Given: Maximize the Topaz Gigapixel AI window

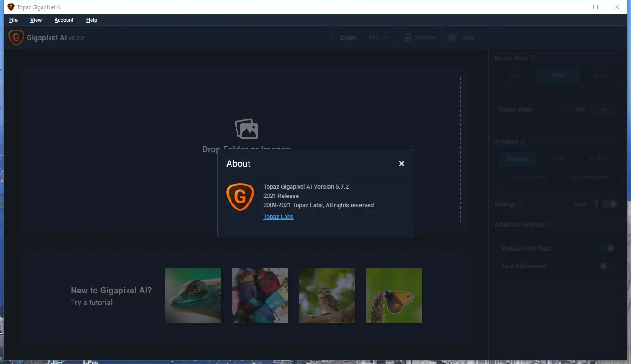Looking at the screenshot, I should click(x=595, y=7).
